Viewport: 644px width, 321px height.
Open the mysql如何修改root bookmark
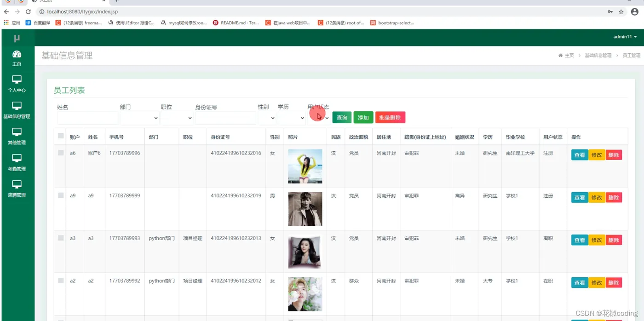[184, 23]
